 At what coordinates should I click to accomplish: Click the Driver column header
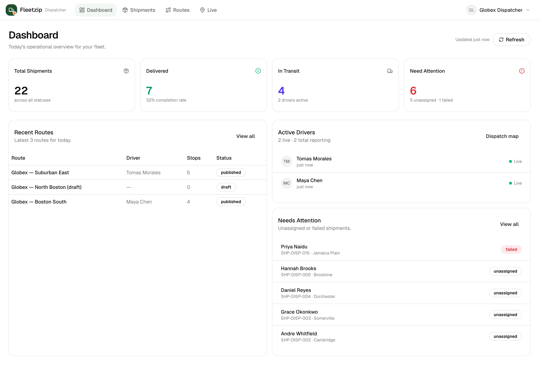(133, 158)
